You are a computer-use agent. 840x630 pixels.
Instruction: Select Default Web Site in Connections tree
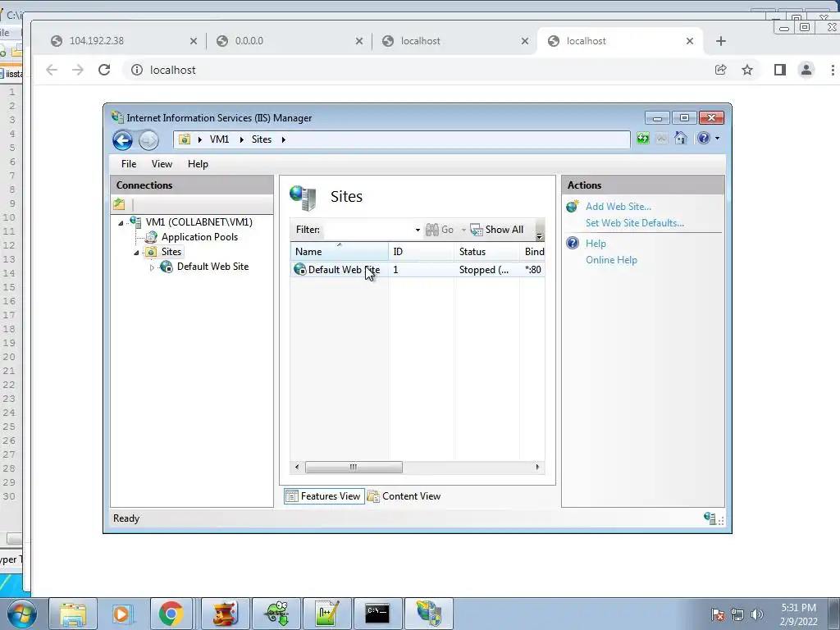click(x=212, y=267)
